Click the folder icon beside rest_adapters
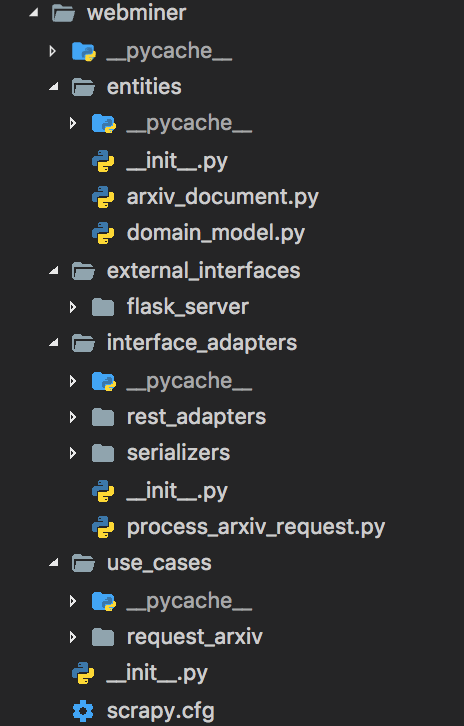The height and width of the screenshot is (726, 464). point(103,417)
